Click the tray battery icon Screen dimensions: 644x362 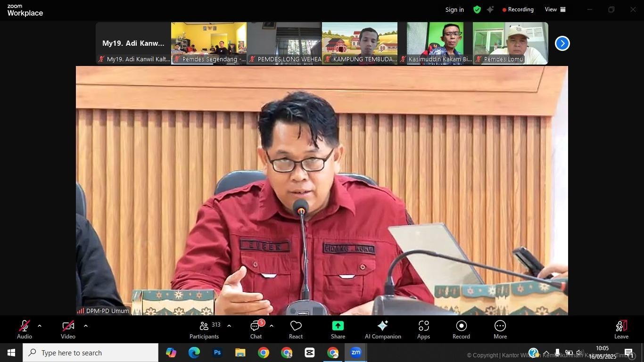pyautogui.click(x=569, y=353)
